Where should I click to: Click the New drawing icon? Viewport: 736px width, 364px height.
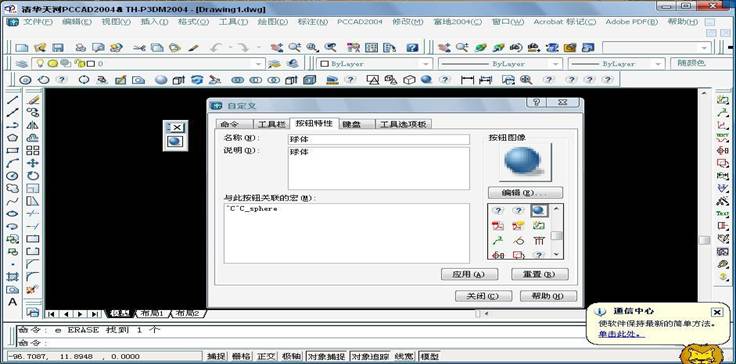point(22,47)
